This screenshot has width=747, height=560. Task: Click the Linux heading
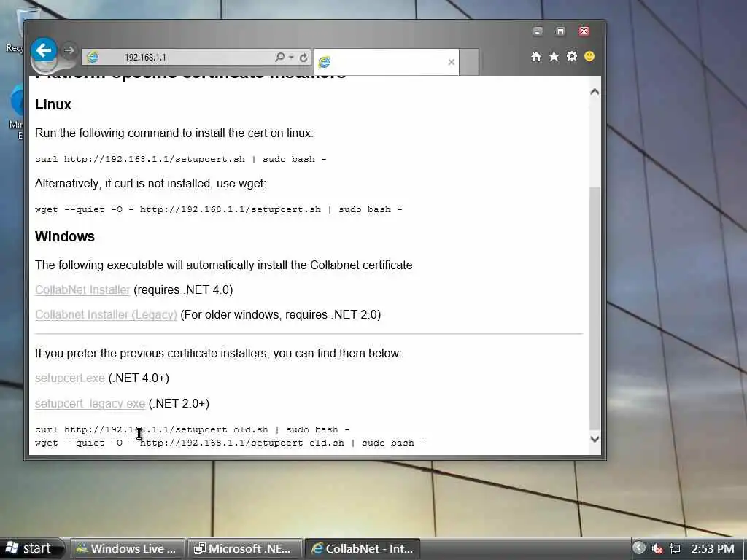coord(53,105)
